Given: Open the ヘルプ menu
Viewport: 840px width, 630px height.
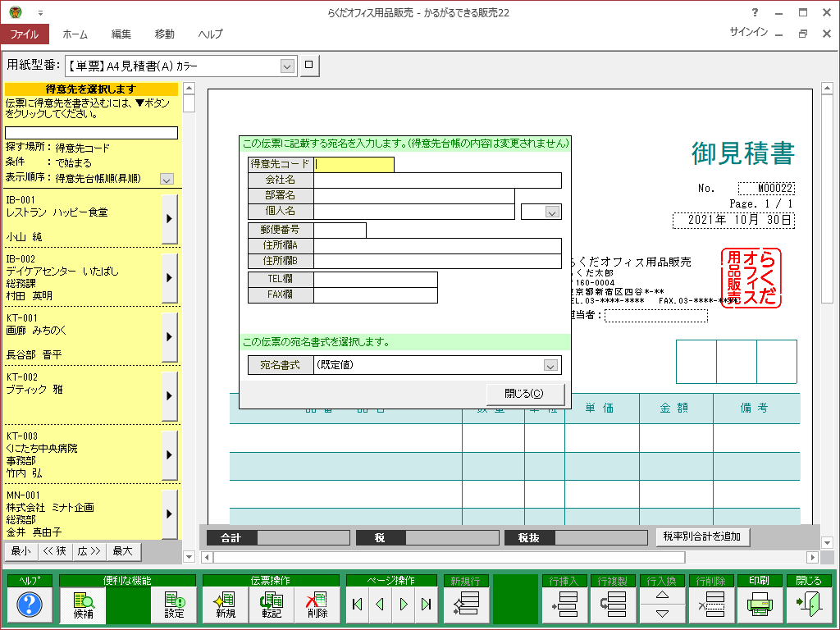Looking at the screenshot, I should point(210,34).
